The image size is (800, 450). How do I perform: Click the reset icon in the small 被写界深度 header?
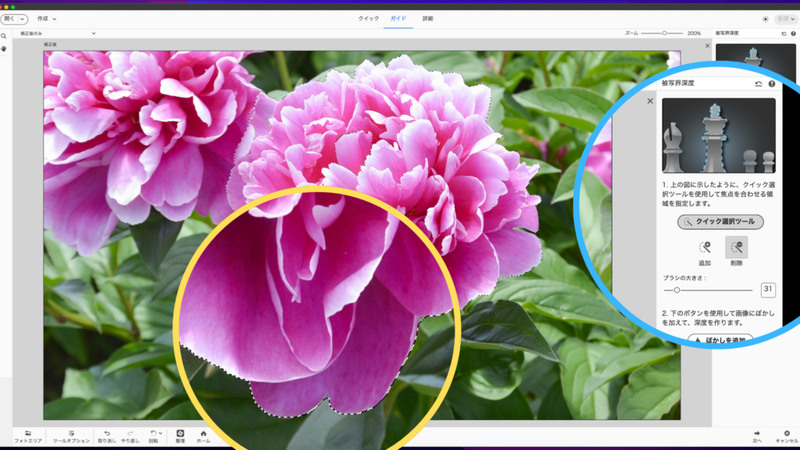pyautogui.click(x=784, y=34)
